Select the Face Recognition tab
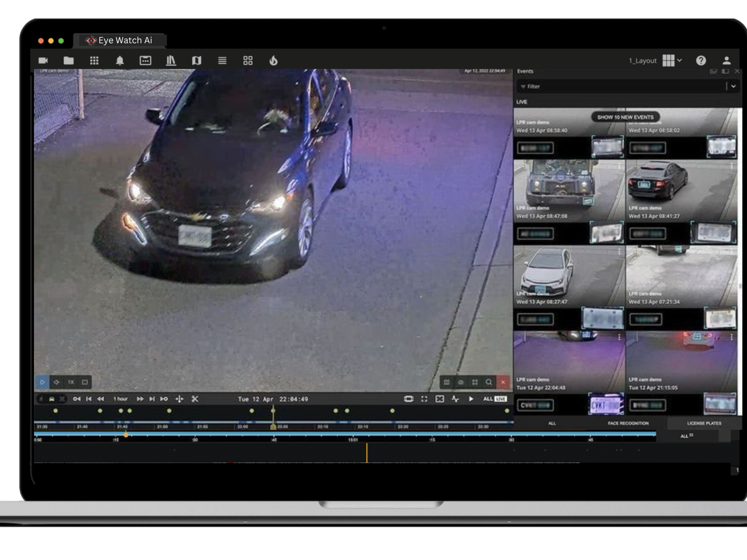This screenshot has width=747, height=560. point(628,423)
